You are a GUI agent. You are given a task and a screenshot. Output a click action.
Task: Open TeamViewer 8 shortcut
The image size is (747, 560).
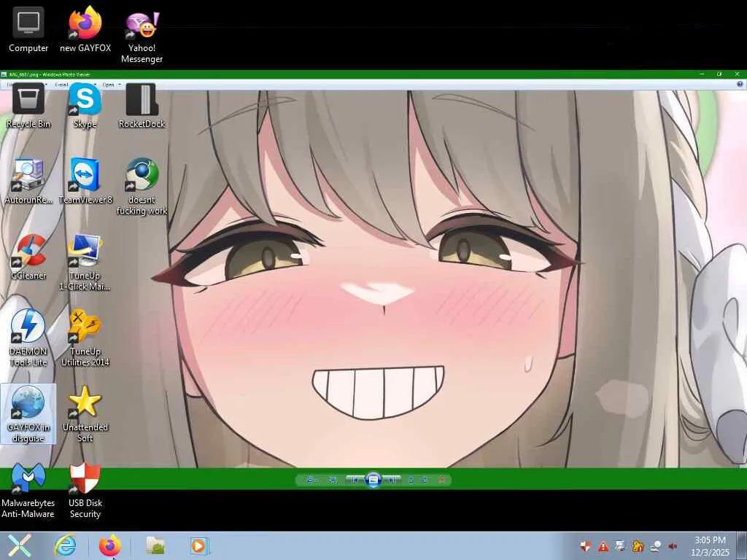coord(85,182)
